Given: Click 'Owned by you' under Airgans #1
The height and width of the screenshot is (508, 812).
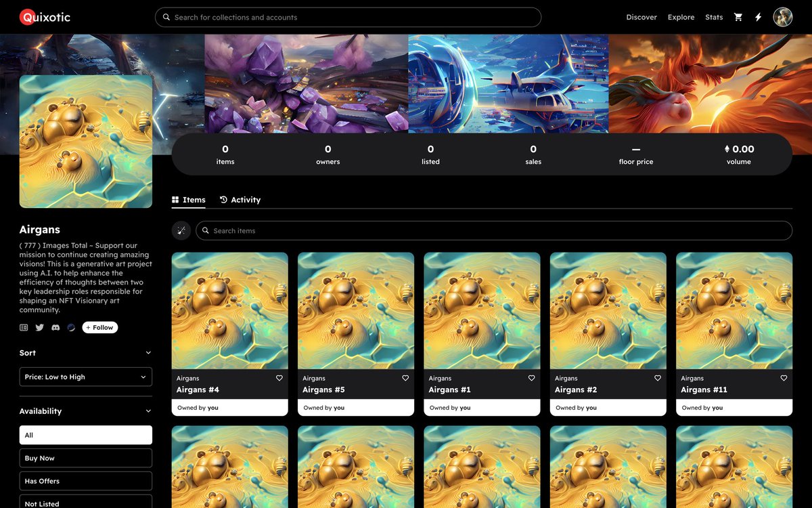Looking at the screenshot, I should point(450,408).
